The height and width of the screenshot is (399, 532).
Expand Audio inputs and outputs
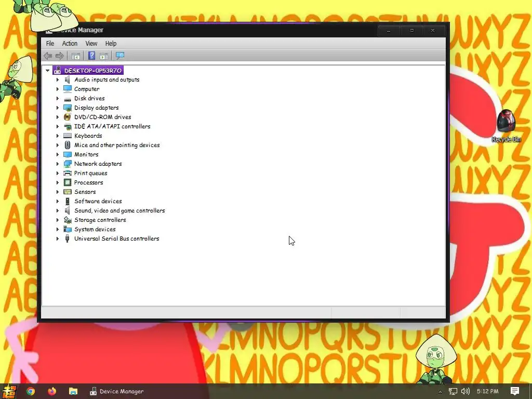click(57, 79)
